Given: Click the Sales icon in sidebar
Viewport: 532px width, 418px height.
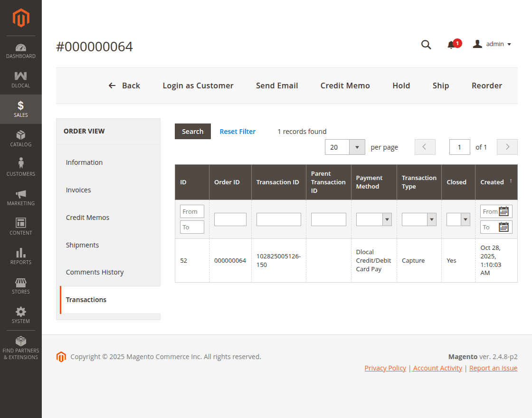Looking at the screenshot, I should pos(21,105).
